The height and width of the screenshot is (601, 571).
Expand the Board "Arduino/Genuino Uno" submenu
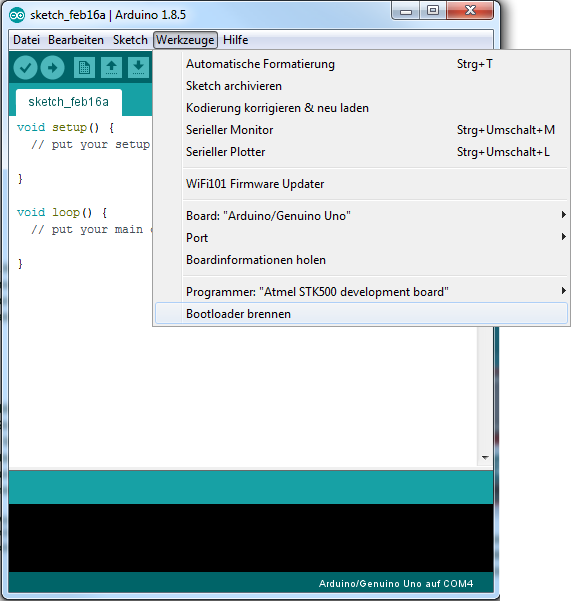pyautogui.click(x=361, y=216)
